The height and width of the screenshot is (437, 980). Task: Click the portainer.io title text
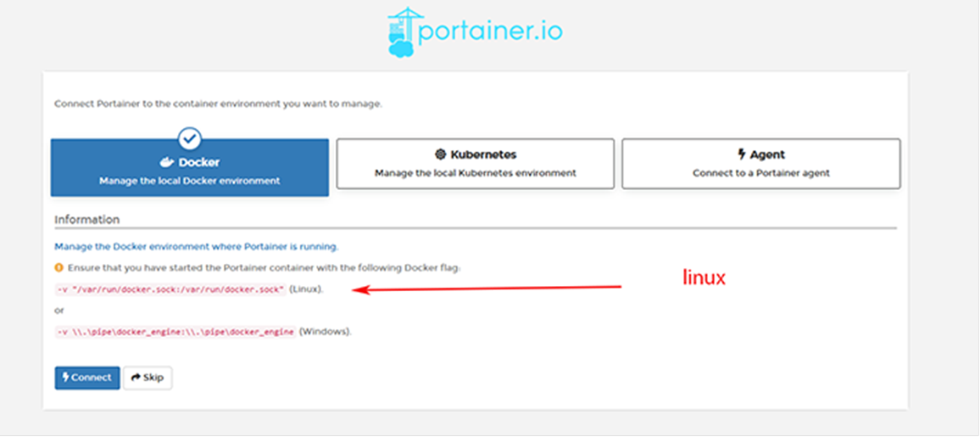(x=491, y=31)
